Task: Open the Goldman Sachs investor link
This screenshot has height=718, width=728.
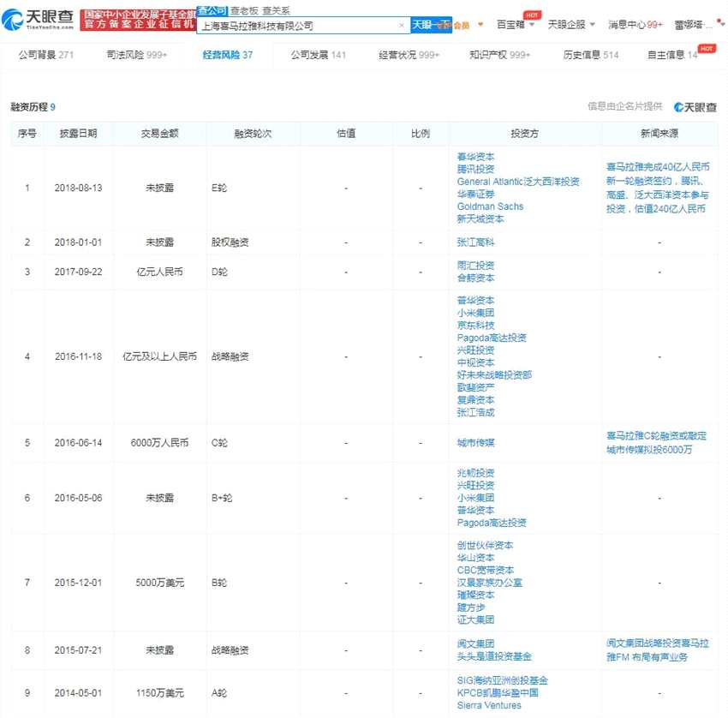Action: pos(490,206)
